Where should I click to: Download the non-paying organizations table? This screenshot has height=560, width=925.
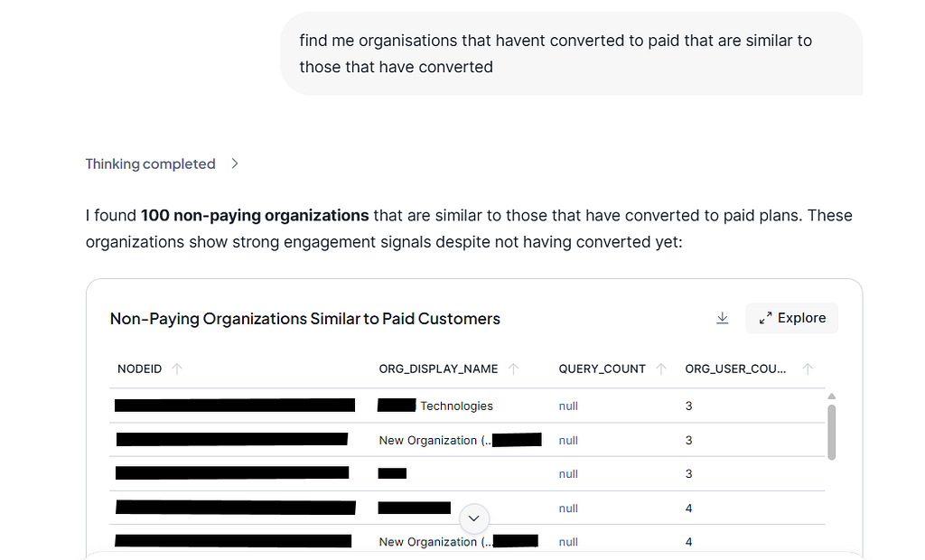(722, 318)
